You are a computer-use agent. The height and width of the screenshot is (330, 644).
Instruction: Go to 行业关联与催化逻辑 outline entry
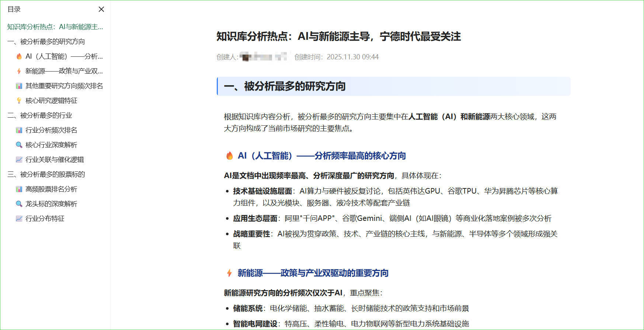tap(55, 160)
